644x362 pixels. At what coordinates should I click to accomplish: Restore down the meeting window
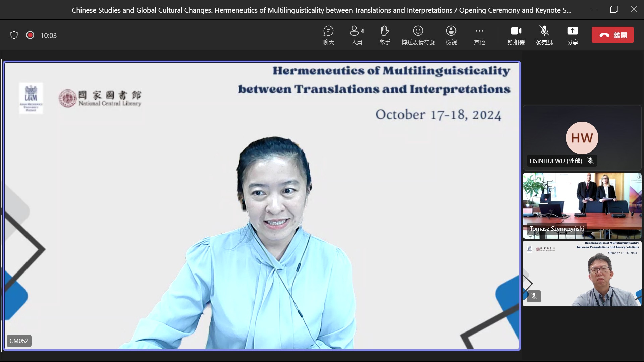pyautogui.click(x=614, y=10)
